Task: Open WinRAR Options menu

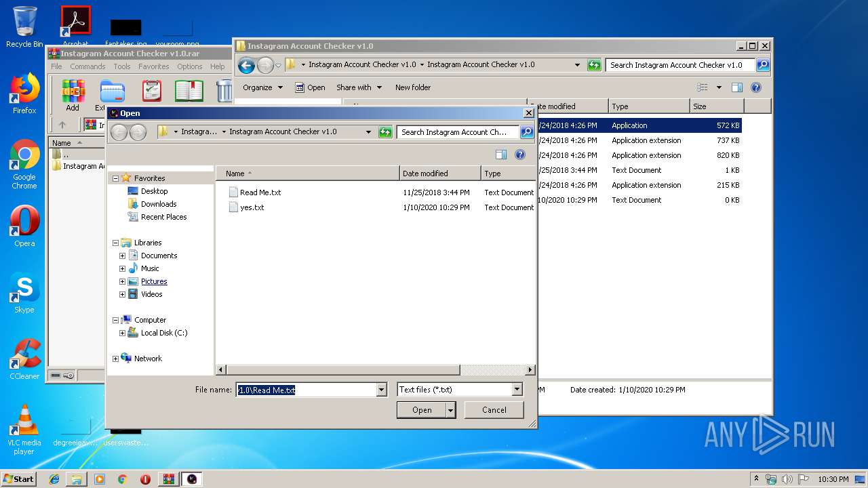Action: pos(190,66)
